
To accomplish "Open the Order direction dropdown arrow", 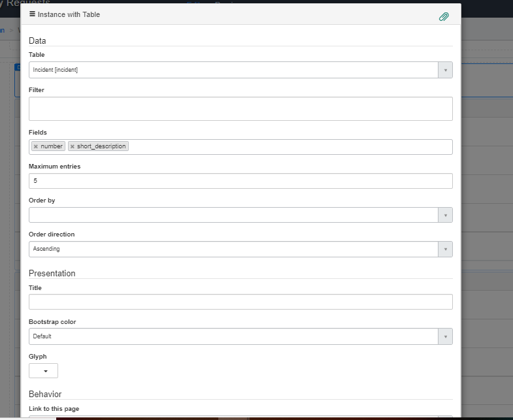I will click(445, 249).
